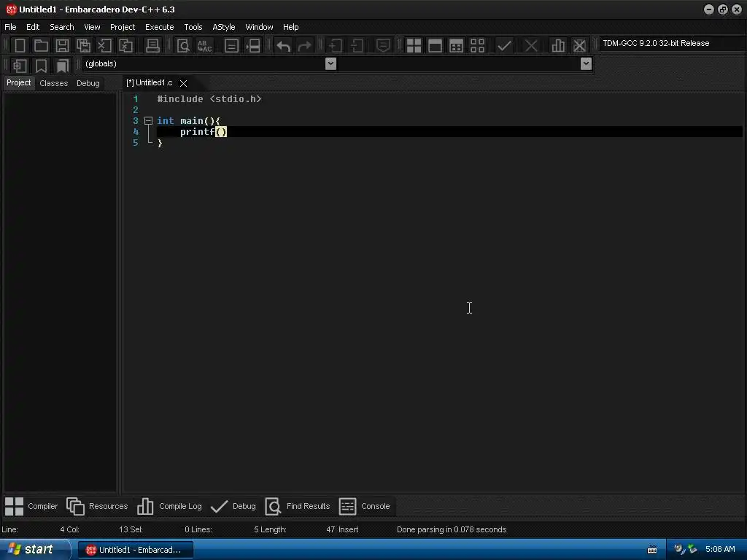Open the Help menu
The image size is (747, 560).
tap(290, 27)
